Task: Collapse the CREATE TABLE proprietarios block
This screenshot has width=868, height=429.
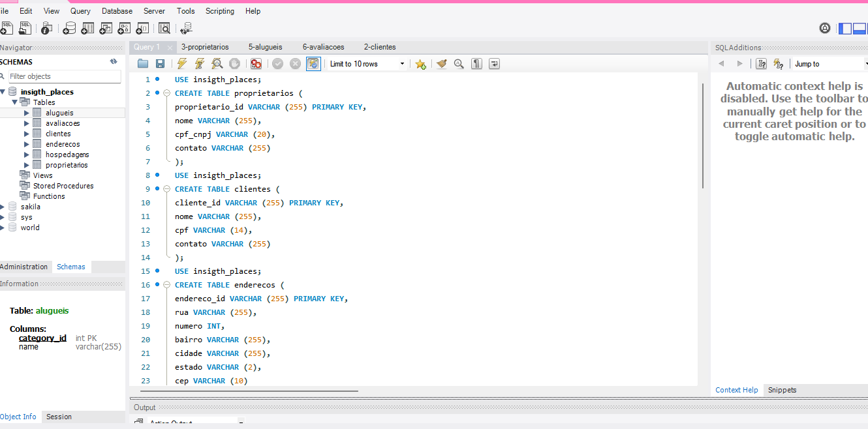Action: coord(166,93)
